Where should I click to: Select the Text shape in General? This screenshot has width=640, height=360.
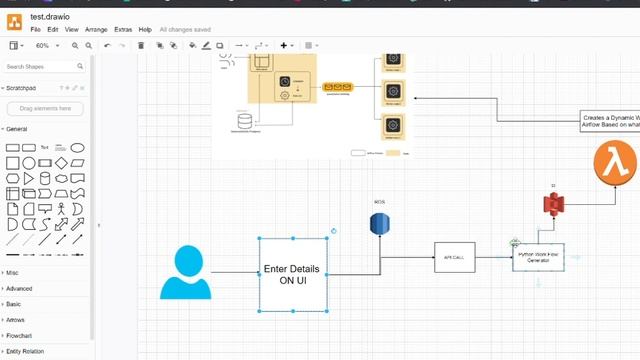pos(44,147)
